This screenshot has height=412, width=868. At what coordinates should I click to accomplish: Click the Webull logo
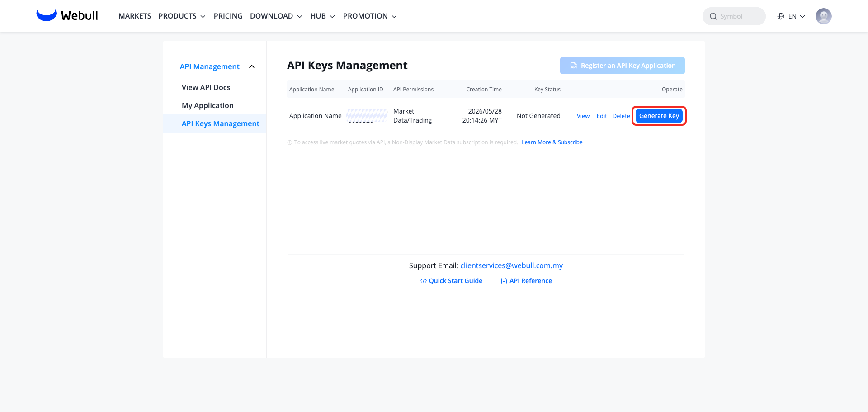pos(67,16)
